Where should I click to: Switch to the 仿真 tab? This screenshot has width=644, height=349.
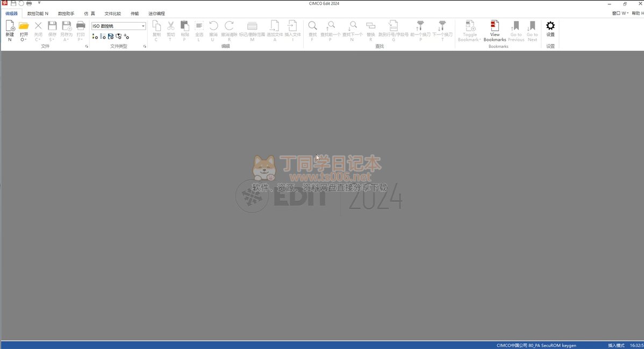click(x=90, y=13)
